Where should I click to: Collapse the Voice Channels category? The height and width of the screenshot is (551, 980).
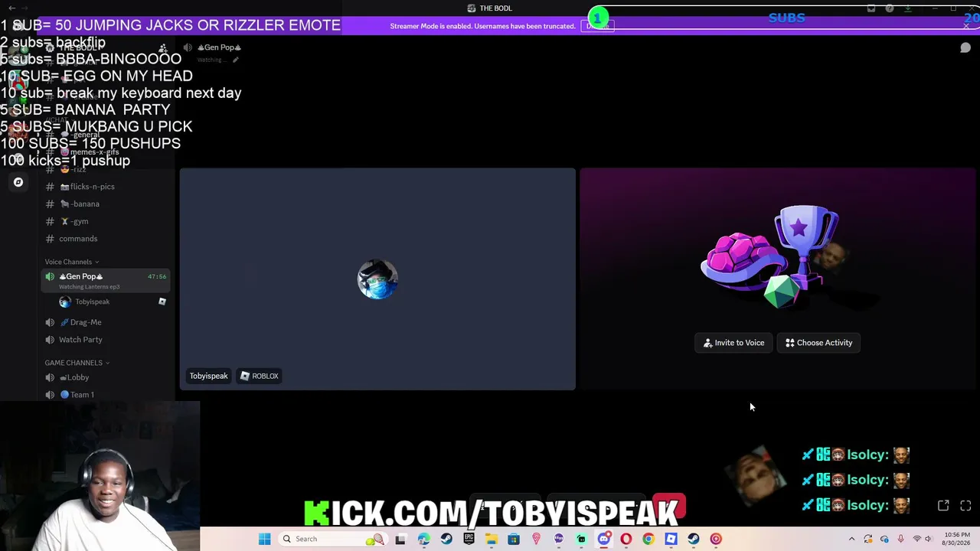[71, 262]
